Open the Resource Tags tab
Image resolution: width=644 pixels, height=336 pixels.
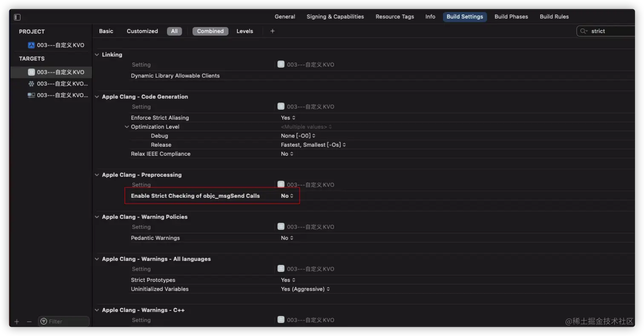395,17
